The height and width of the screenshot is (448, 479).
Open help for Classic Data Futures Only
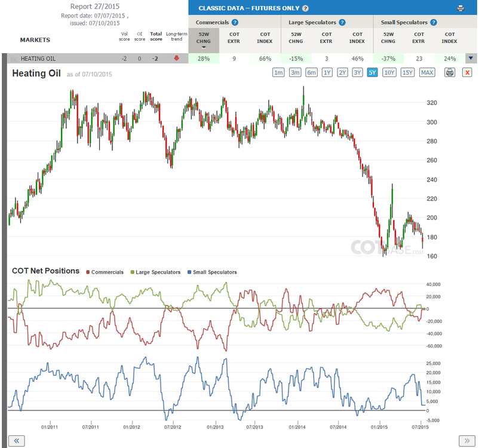point(305,8)
